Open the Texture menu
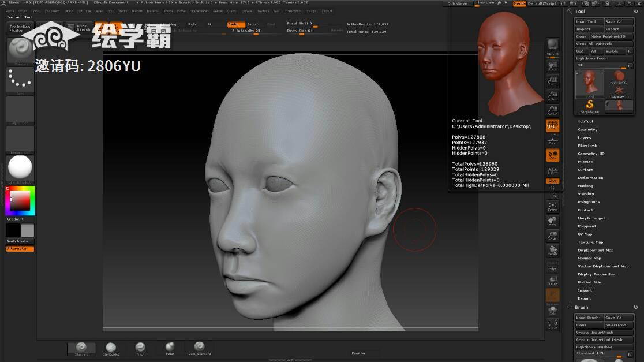 (x=263, y=11)
